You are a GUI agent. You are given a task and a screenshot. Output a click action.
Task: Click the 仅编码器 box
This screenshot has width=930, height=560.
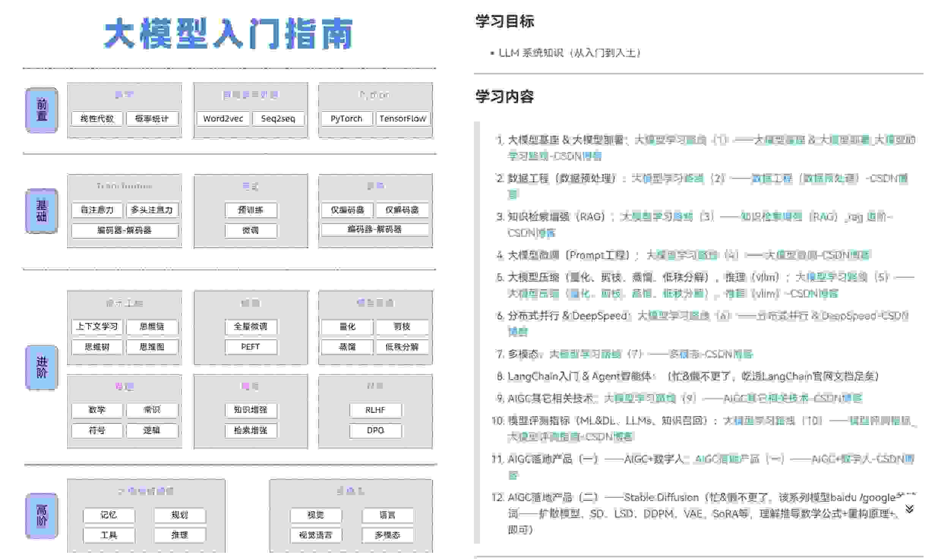(x=347, y=210)
